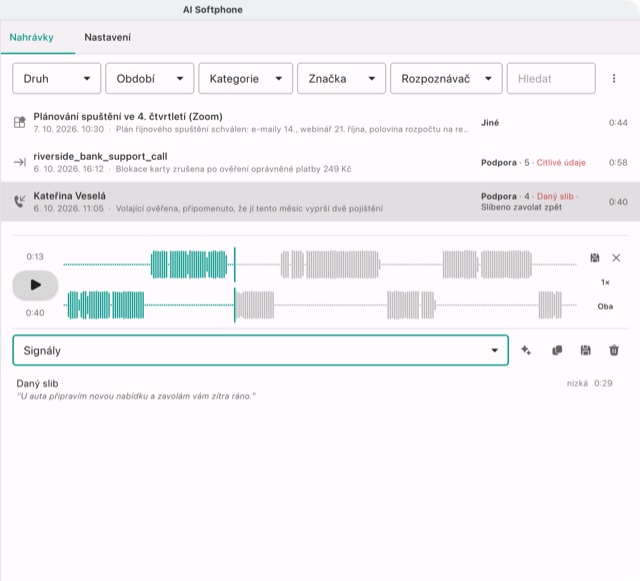Delete the recording with the trash icon

[x=614, y=350]
